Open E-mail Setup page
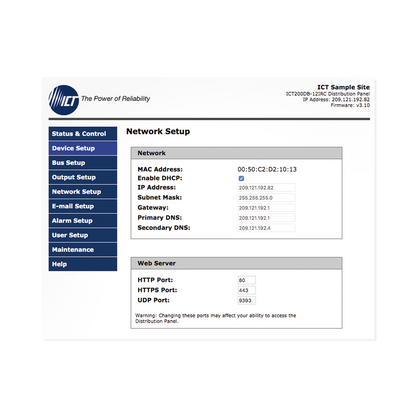The image size is (416, 416). pyautogui.click(x=83, y=206)
